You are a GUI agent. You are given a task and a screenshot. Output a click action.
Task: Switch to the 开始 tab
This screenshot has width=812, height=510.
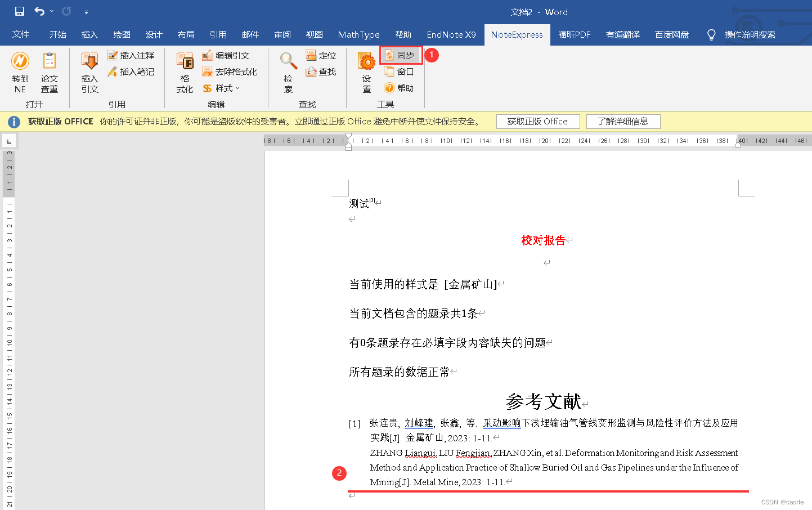(57, 34)
